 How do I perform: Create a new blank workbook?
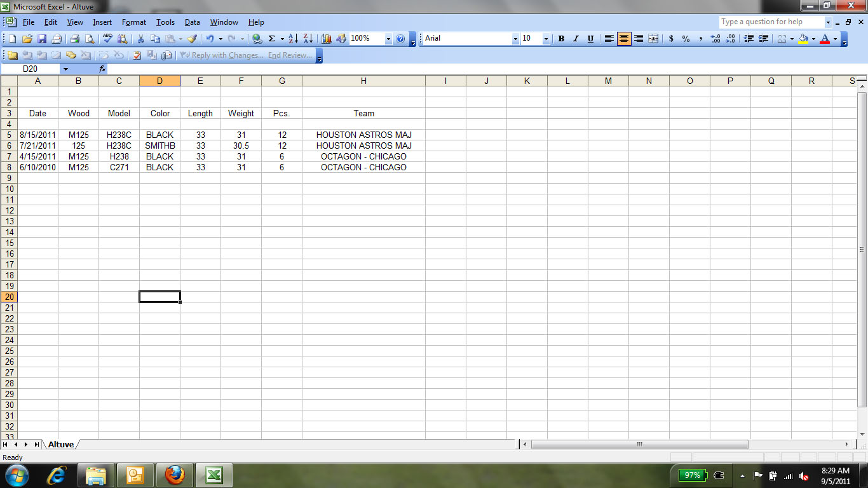click(13, 39)
